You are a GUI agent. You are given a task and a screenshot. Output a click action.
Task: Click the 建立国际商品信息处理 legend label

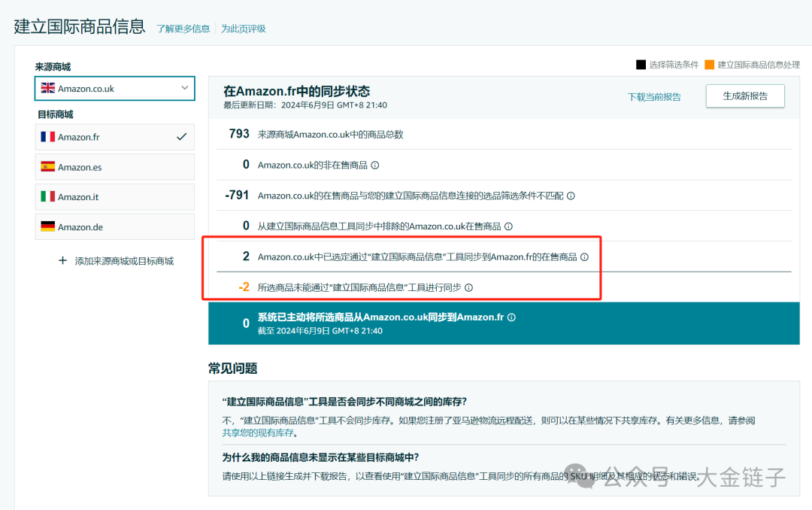pos(759,65)
